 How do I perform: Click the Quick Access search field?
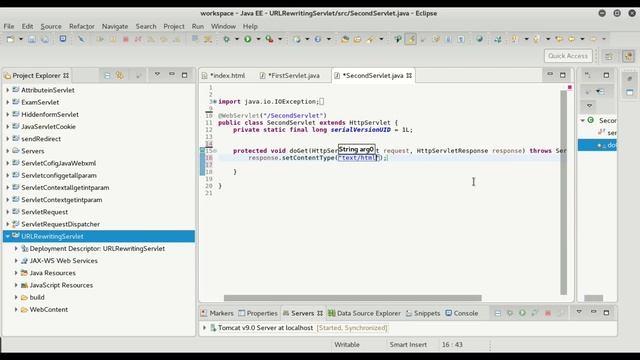tap(568, 56)
